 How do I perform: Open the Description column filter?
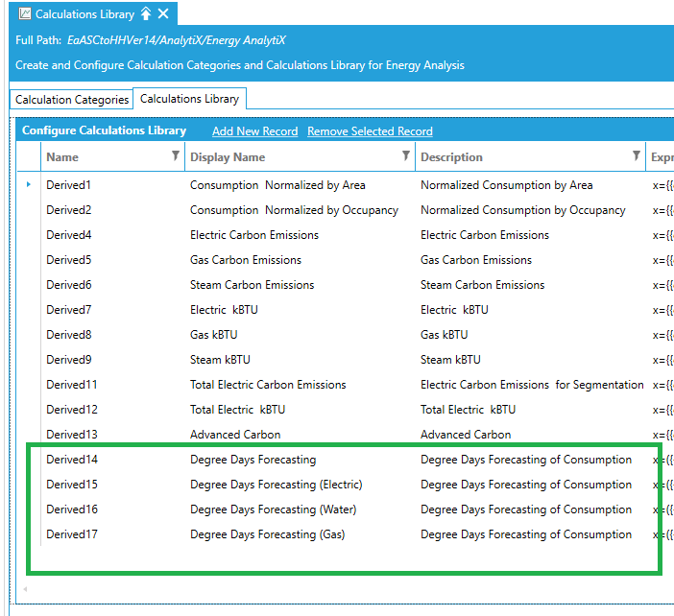coord(636,156)
